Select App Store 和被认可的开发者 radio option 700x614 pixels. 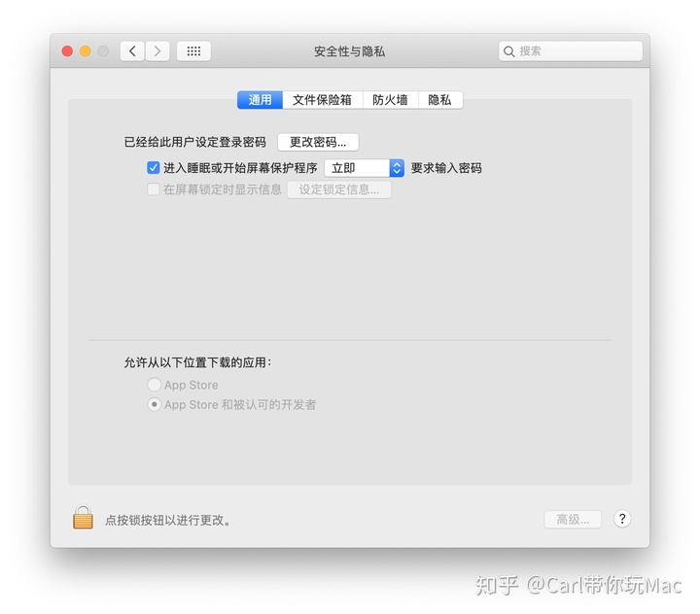(154, 404)
